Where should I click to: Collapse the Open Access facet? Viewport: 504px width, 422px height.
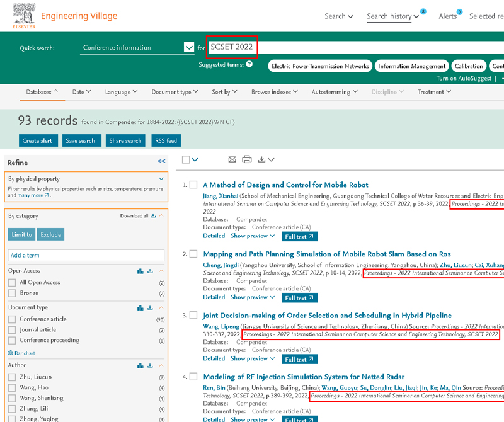(x=161, y=271)
